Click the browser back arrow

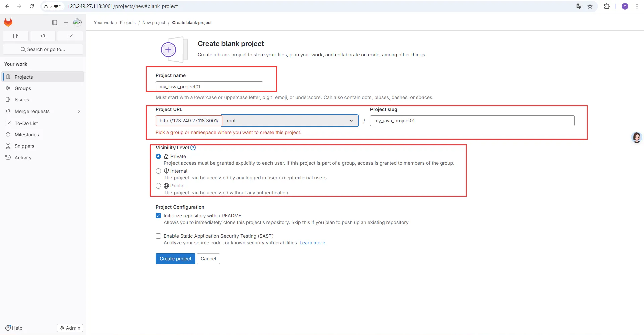coord(7,6)
